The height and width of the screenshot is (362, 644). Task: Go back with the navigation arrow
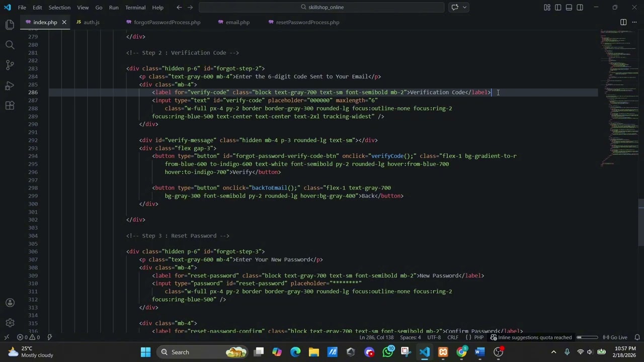pos(179,7)
